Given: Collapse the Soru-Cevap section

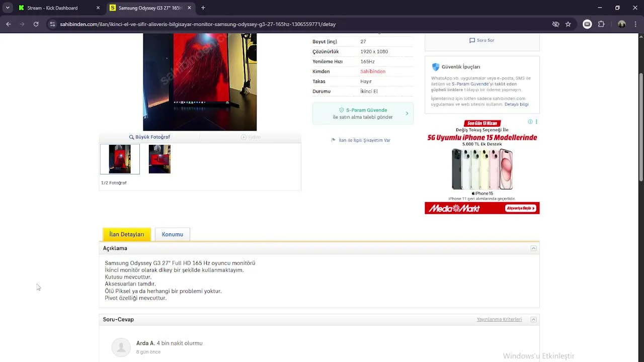Looking at the screenshot, I should 534,320.
